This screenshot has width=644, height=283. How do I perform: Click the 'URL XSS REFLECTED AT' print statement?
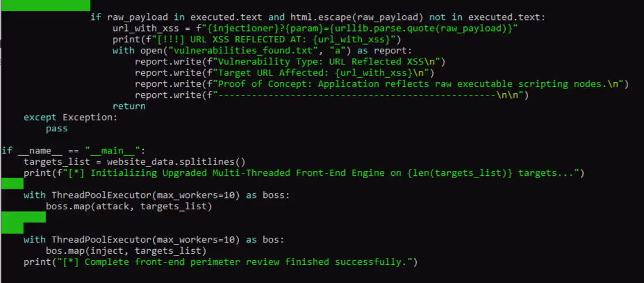point(256,39)
